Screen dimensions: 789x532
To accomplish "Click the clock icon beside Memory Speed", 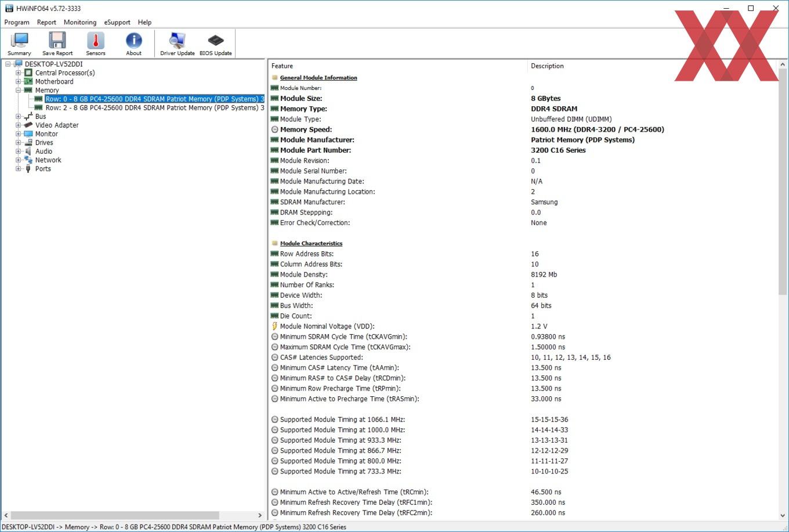I will [274, 129].
